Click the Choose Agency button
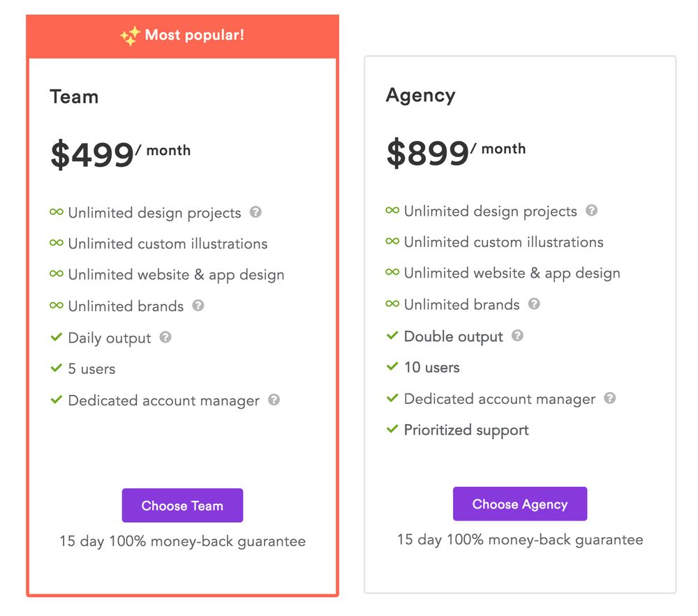698x616 pixels. [x=520, y=504]
